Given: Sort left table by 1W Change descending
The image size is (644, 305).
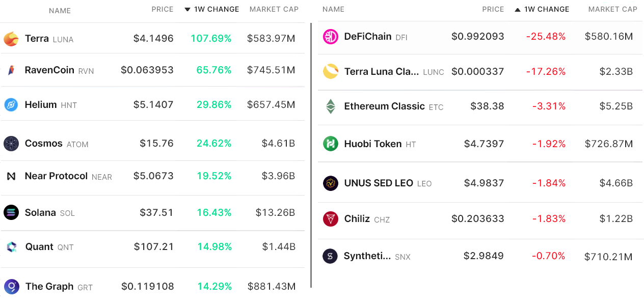Looking at the screenshot, I should (211, 9).
